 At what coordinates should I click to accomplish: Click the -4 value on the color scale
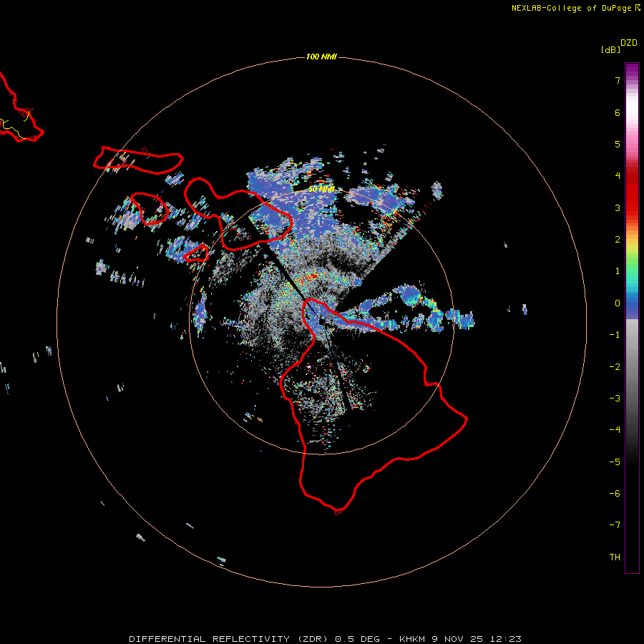(x=615, y=430)
